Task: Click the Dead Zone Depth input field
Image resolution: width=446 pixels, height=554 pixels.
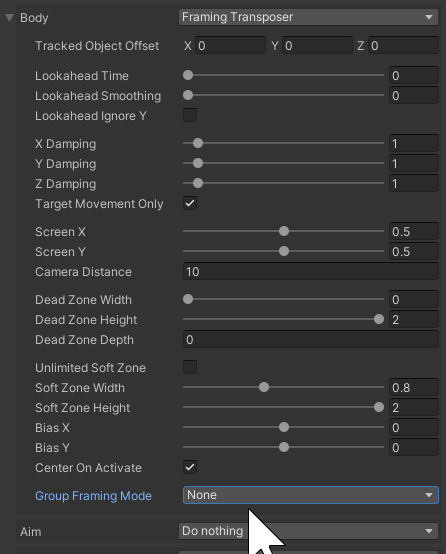Action: pos(311,340)
